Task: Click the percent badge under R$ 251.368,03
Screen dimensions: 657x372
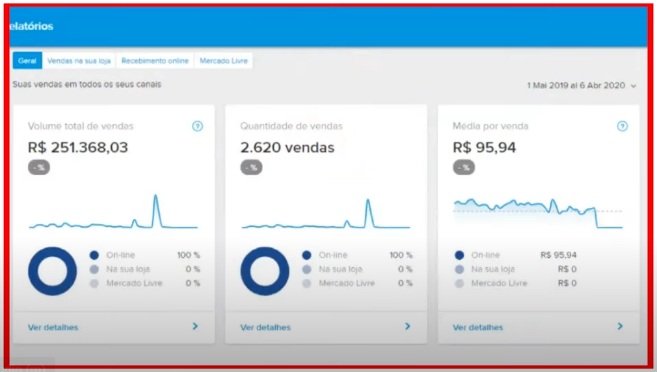Action: 39,168
